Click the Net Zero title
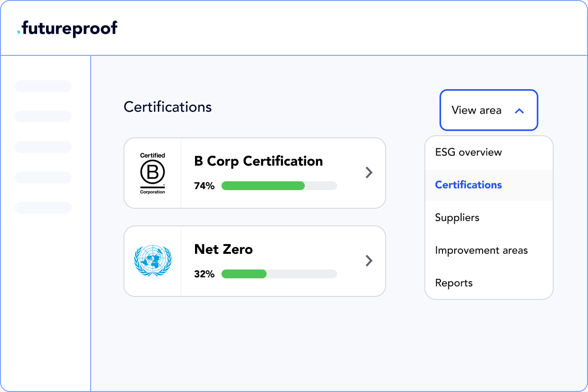This screenshot has height=392, width=588. pos(223,249)
